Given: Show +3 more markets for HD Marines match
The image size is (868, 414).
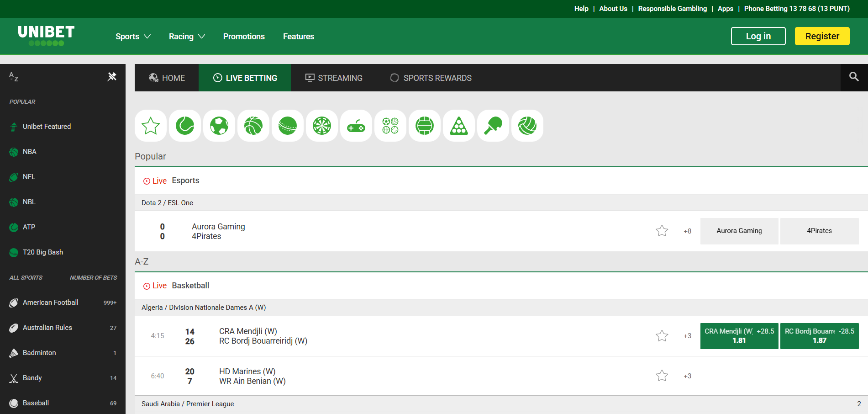Looking at the screenshot, I should pyautogui.click(x=688, y=376).
